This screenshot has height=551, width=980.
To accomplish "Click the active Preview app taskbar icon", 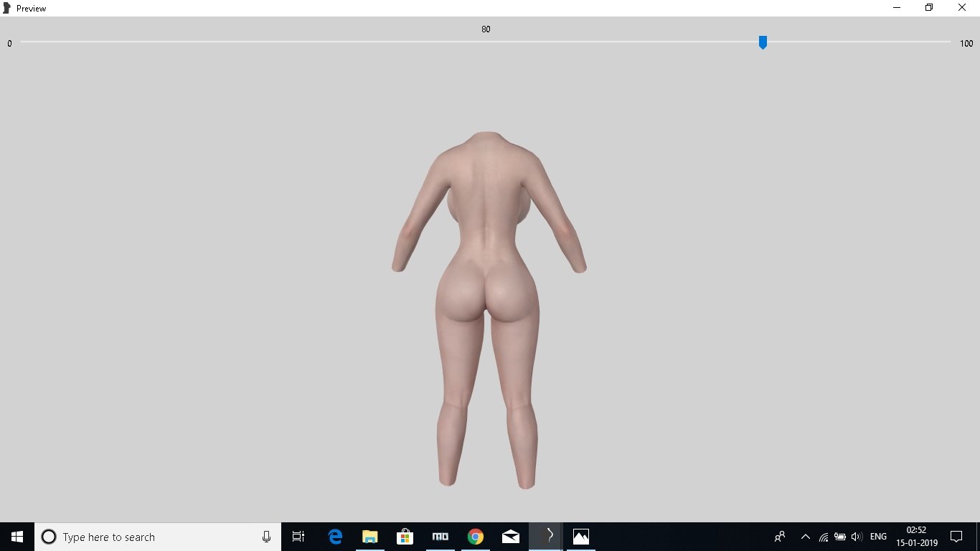I will tap(546, 537).
